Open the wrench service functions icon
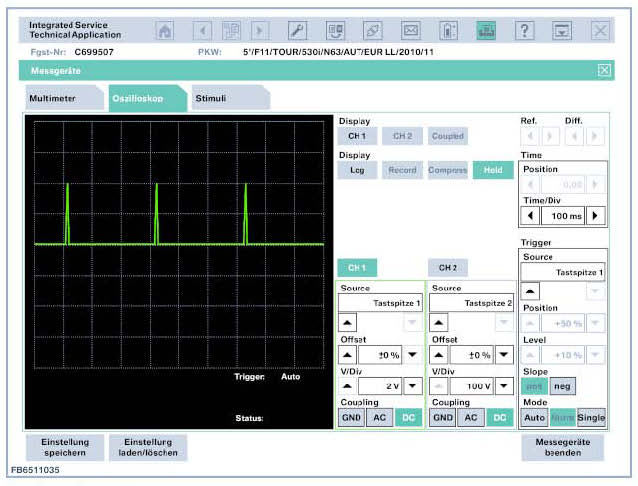Viewport: 638px width, 486px height. pos(297,31)
